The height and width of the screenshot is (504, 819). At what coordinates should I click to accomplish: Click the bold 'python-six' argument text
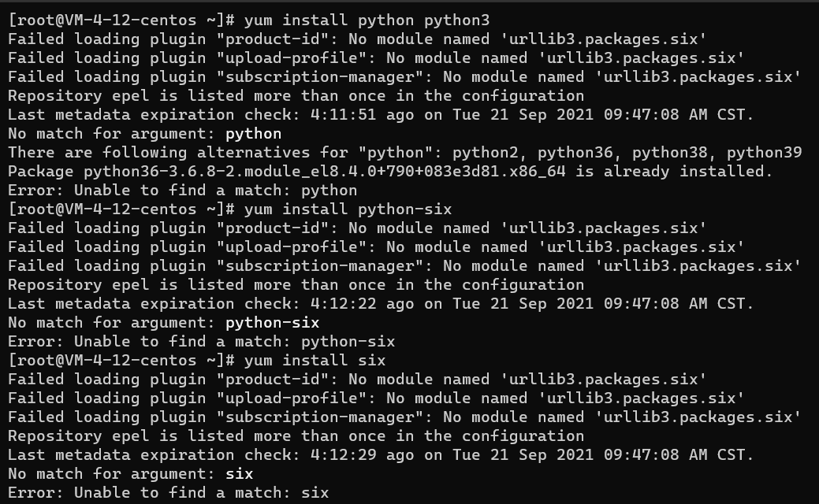(272, 322)
